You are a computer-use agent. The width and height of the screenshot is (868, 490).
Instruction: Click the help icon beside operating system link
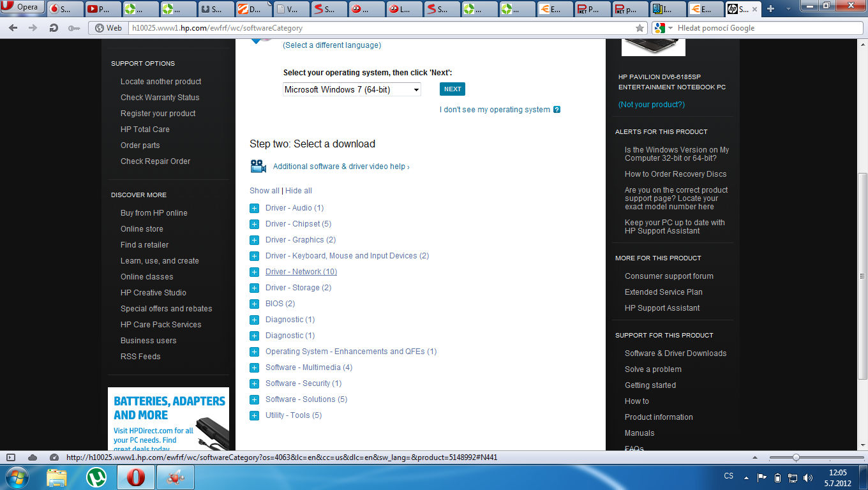(557, 110)
